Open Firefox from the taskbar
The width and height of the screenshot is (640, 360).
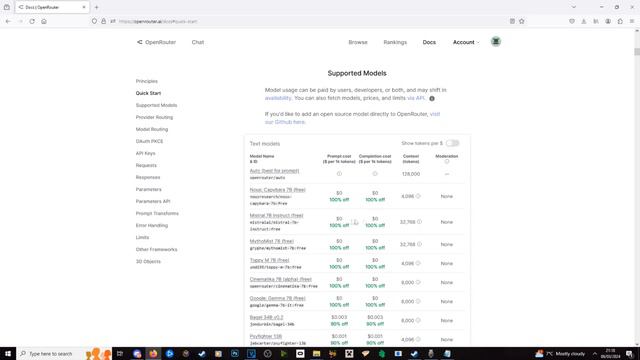pyautogui.click(x=153, y=353)
